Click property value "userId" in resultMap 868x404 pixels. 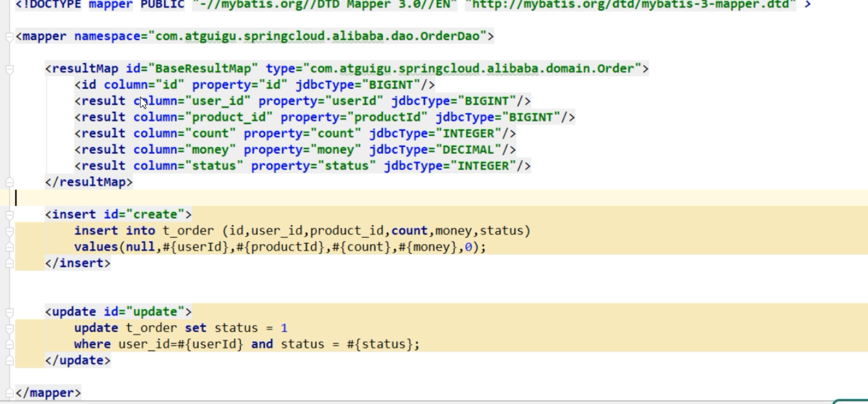pos(354,101)
